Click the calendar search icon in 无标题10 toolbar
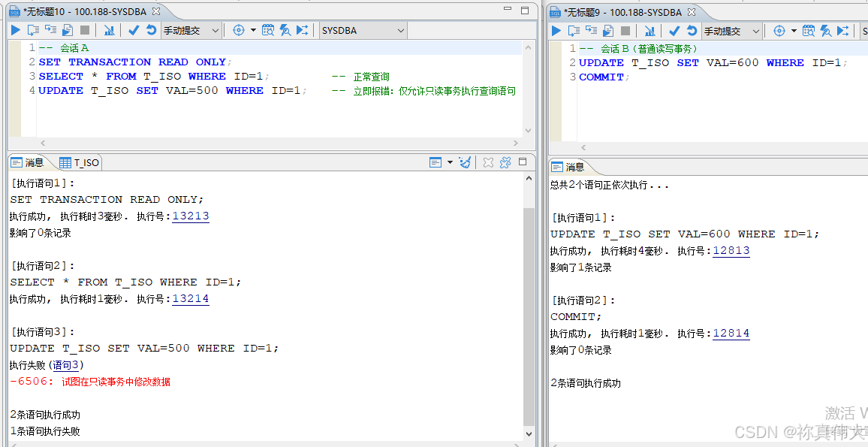This screenshot has width=868, height=447. (268, 31)
